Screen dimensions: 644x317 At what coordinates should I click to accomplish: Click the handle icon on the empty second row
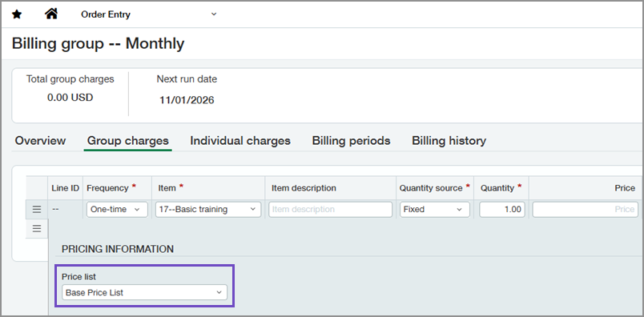(x=37, y=229)
